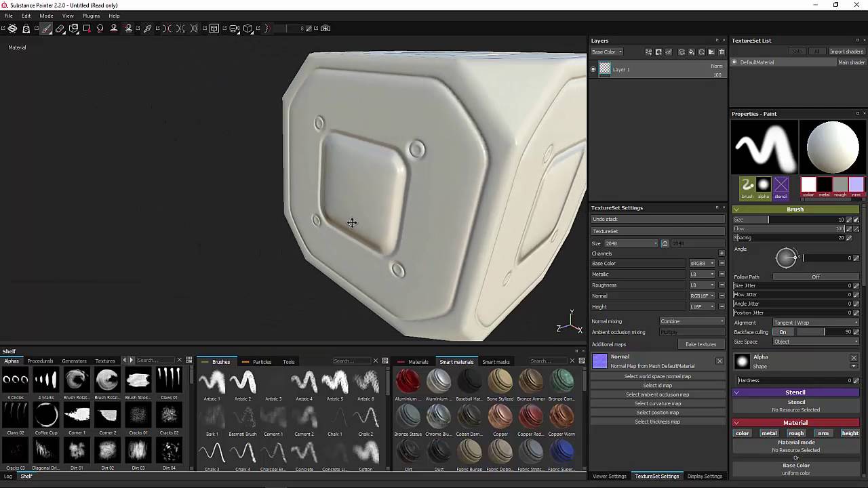This screenshot has width=868, height=488.
Task: Delete layer using trash icon
Action: [x=722, y=52]
